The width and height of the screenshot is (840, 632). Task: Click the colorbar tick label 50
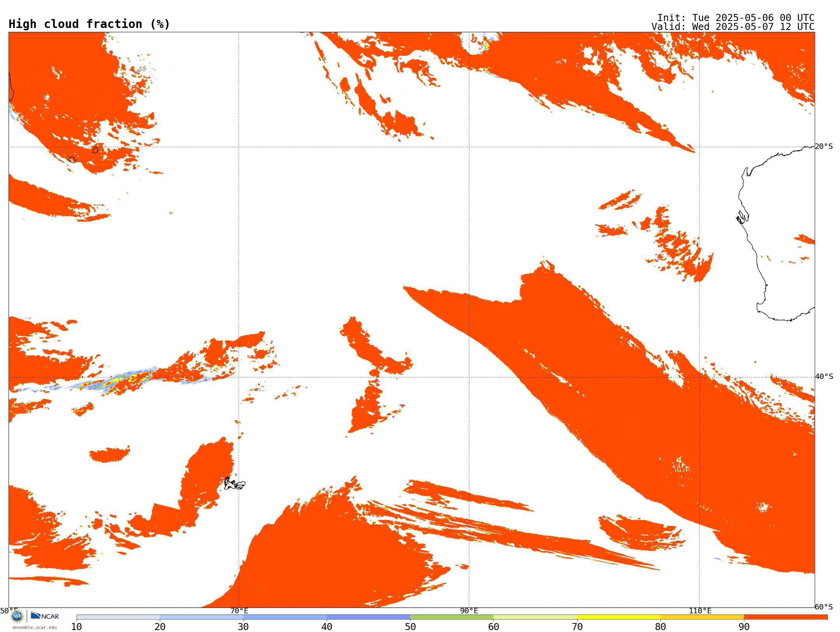coord(410,627)
